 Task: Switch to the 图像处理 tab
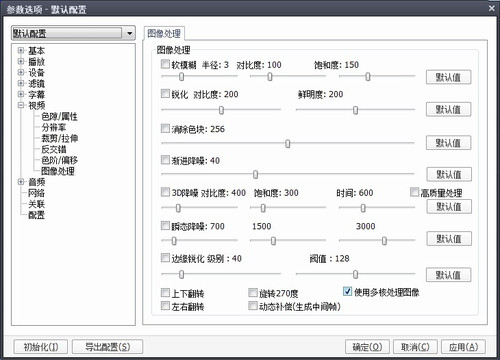[x=164, y=33]
